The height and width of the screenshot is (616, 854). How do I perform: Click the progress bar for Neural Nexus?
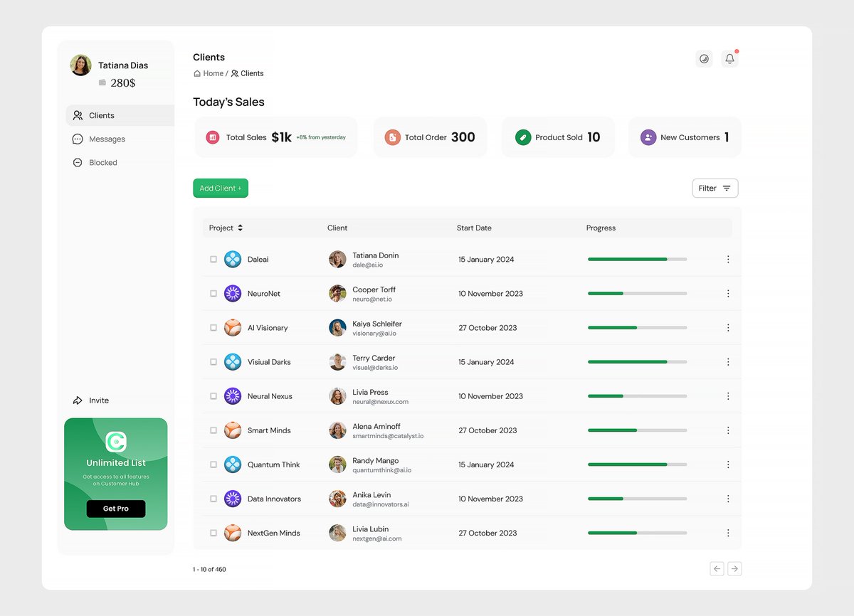[x=636, y=396]
